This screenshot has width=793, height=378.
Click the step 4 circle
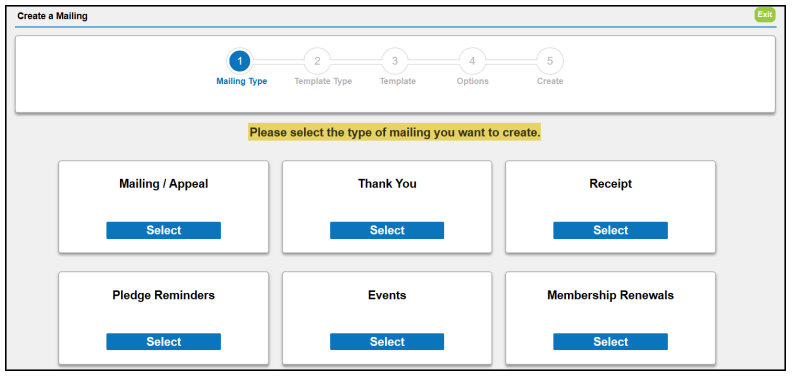point(472,61)
